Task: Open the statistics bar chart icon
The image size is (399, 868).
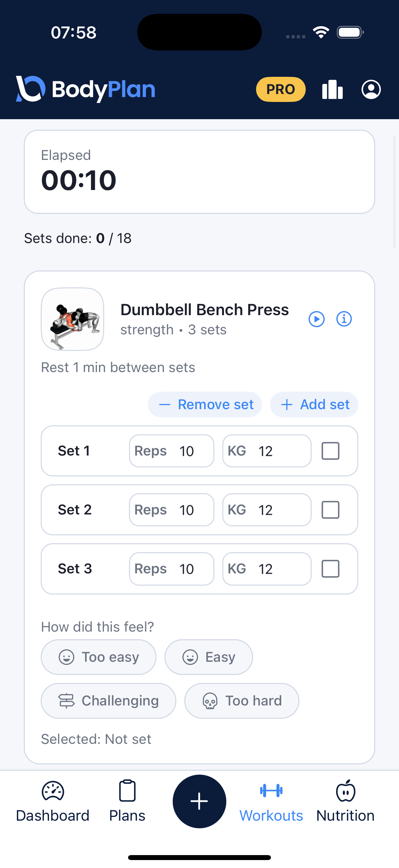Action: pos(332,90)
